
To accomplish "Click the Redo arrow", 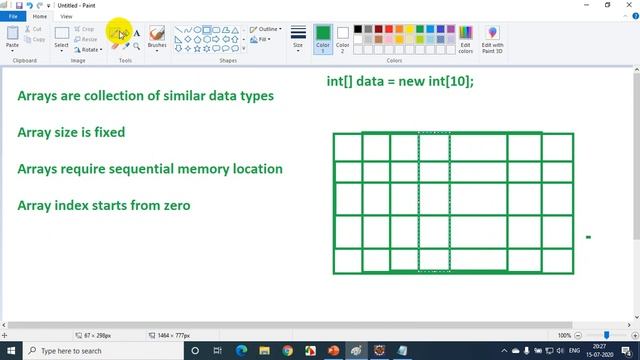I will click(40, 5).
